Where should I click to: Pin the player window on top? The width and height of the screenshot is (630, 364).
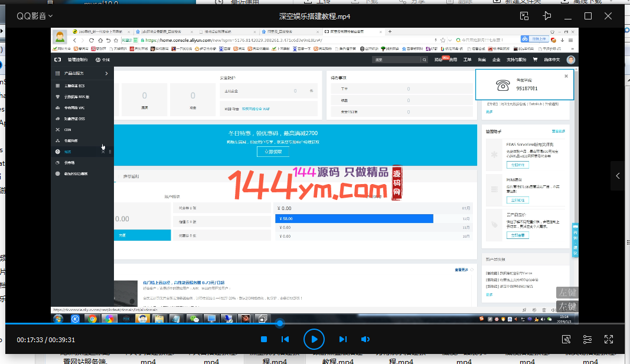pyautogui.click(x=547, y=16)
